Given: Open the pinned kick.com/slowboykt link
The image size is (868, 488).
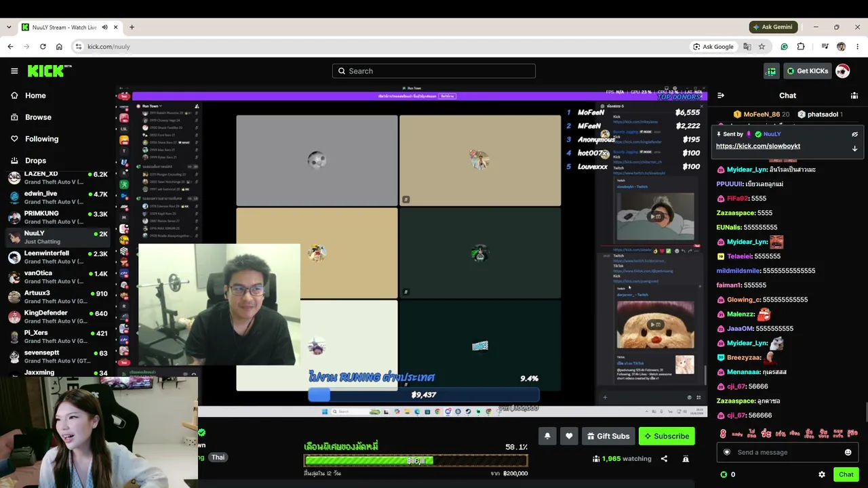Looking at the screenshot, I should 757,146.
